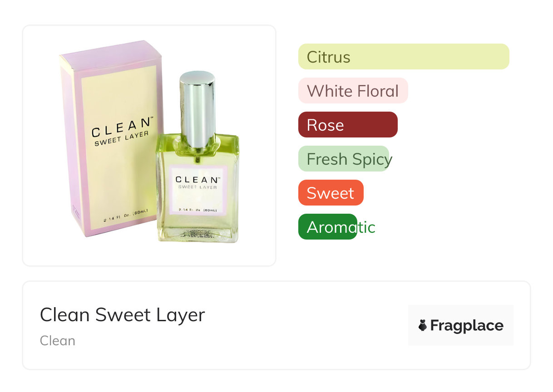This screenshot has width=553, height=392.
Task: Open the Clean brand link below the title
Action: click(58, 341)
